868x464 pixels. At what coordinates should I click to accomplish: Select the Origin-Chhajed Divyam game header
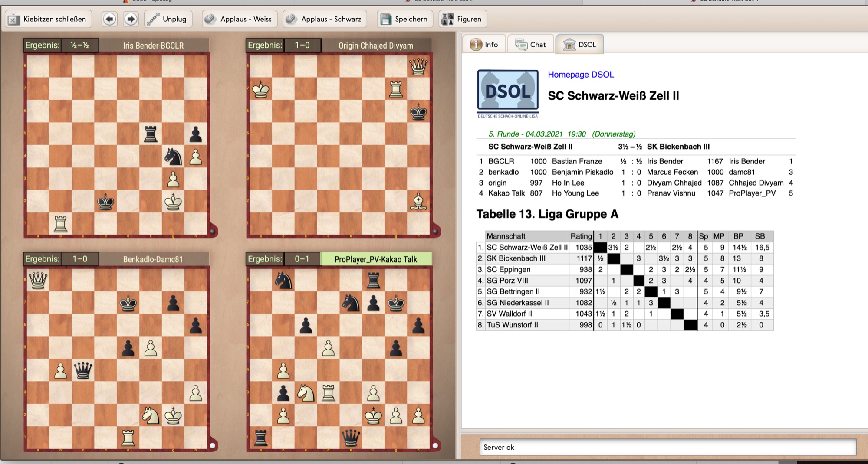click(375, 46)
